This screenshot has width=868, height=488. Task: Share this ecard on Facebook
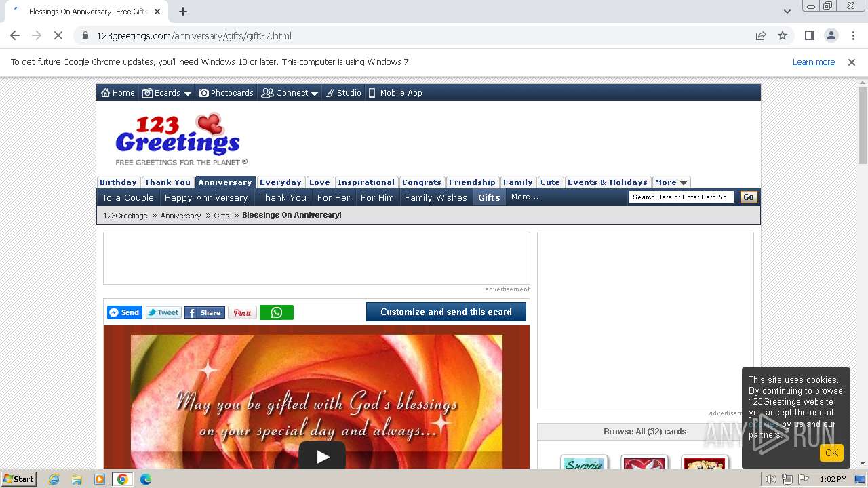205,312
